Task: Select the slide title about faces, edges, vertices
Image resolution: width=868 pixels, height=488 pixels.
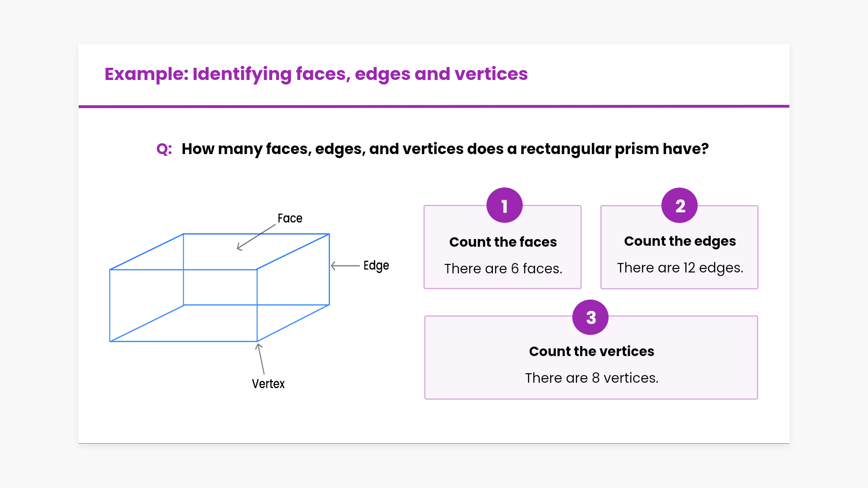Action: (x=316, y=74)
